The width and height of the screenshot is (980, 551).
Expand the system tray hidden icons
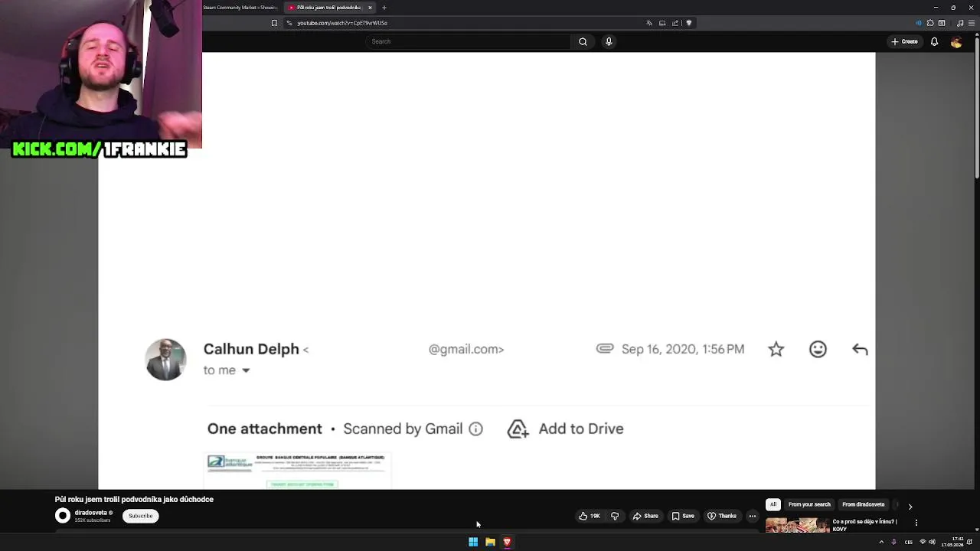881,542
